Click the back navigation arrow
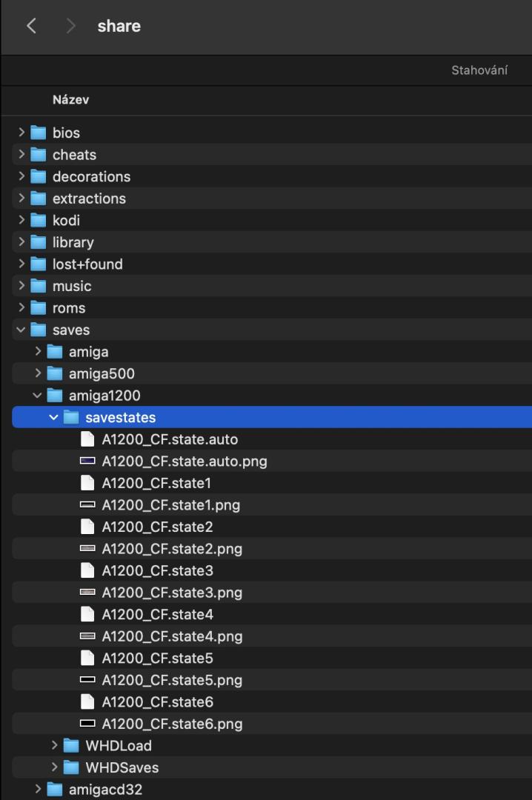Image resolution: width=532 pixels, height=800 pixels. [31, 27]
